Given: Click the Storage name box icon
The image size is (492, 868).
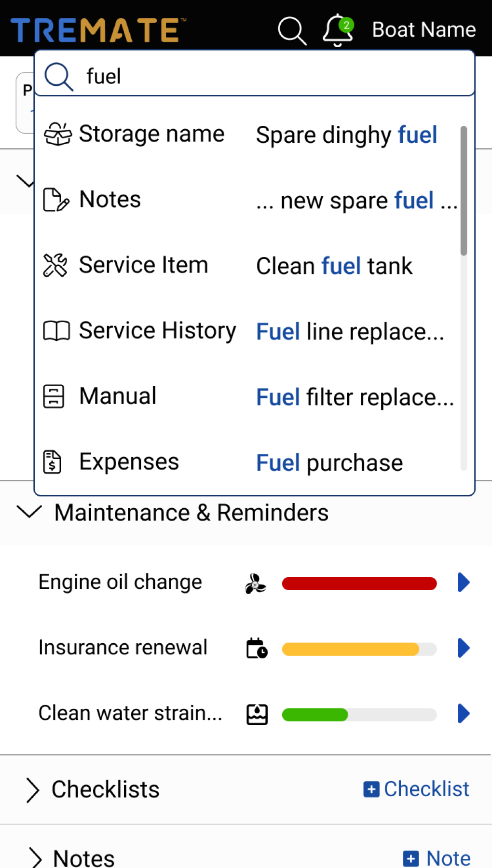Looking at the screenshot, I should click(x=57, y=134).
